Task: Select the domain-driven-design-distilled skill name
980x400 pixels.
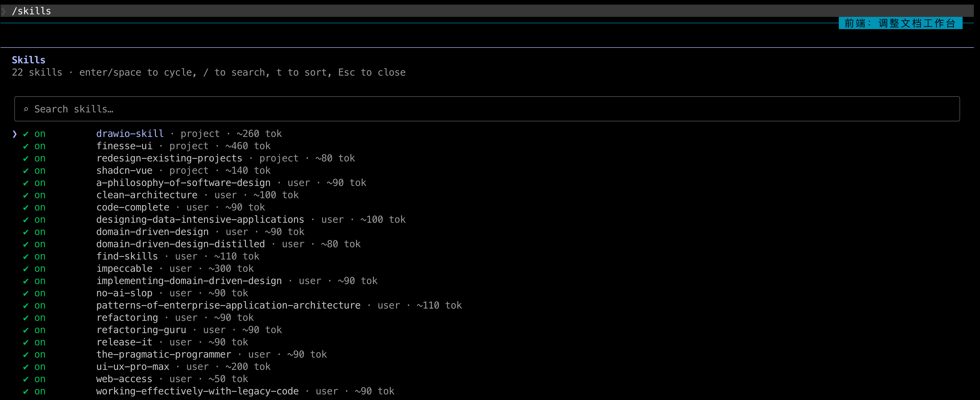Action: [x=181, y=244]
